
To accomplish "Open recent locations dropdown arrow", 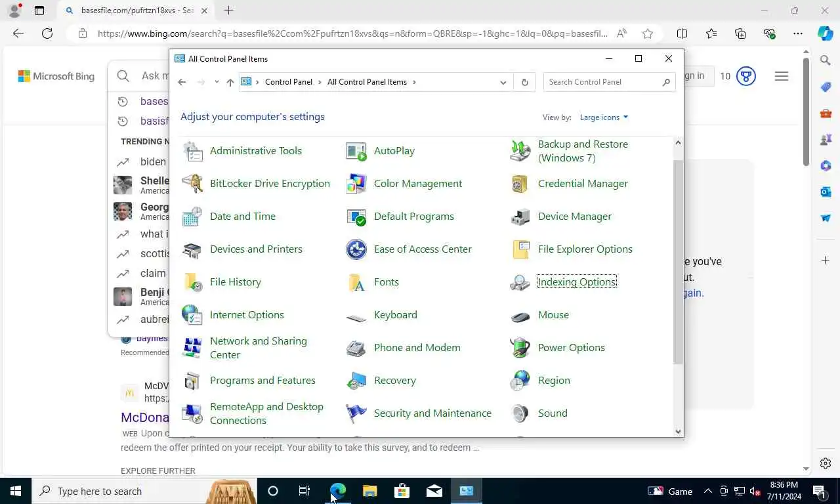I will (217, 82).
